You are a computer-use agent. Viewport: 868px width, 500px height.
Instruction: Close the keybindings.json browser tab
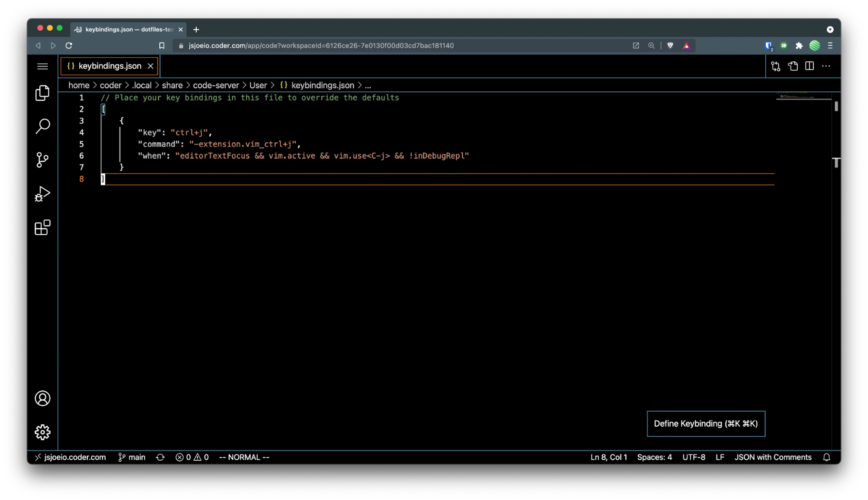[181, 30]
